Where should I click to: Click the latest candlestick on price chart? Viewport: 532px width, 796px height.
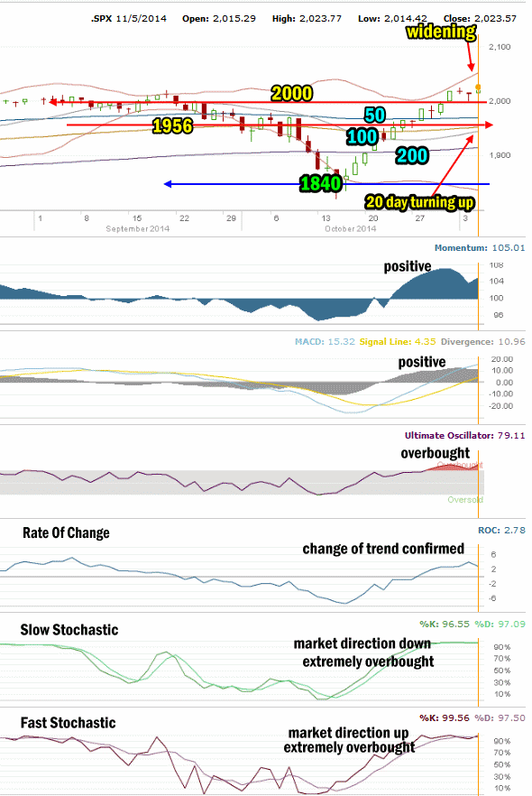(x=478, y=89)
